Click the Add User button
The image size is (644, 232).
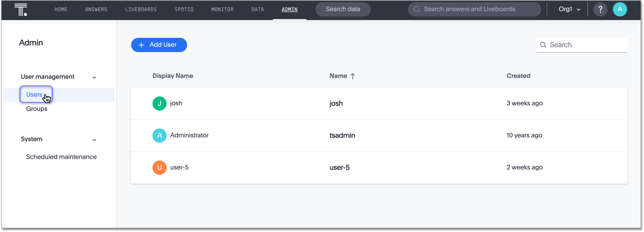(159, 45)
